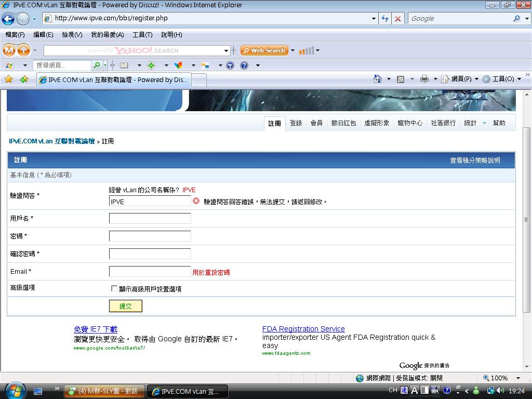Viewport: 532px width, 399px height.
Task: Expand the zoom level 100% dropdown
Action: pyautogui.click(x=518, y=378)
